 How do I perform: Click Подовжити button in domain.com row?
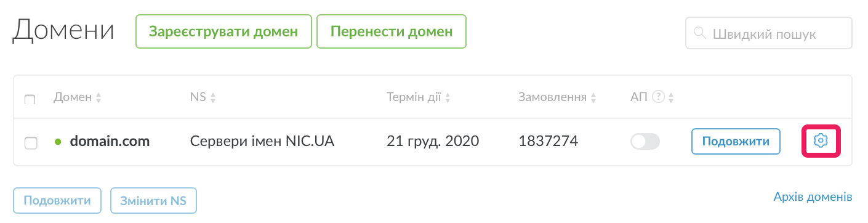[x=736, y=141]
